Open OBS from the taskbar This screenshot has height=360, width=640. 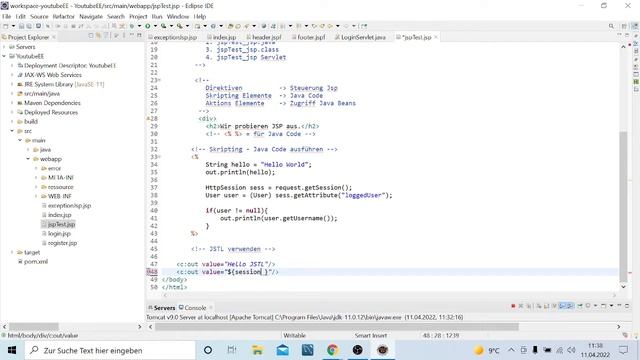(x=358, y=350)
